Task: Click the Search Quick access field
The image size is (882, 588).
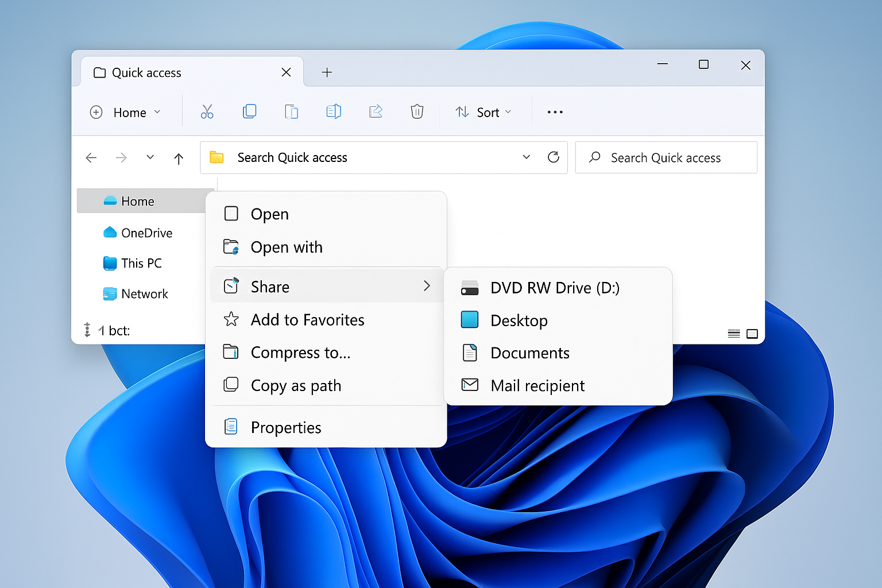Action: tap(666, 157)
